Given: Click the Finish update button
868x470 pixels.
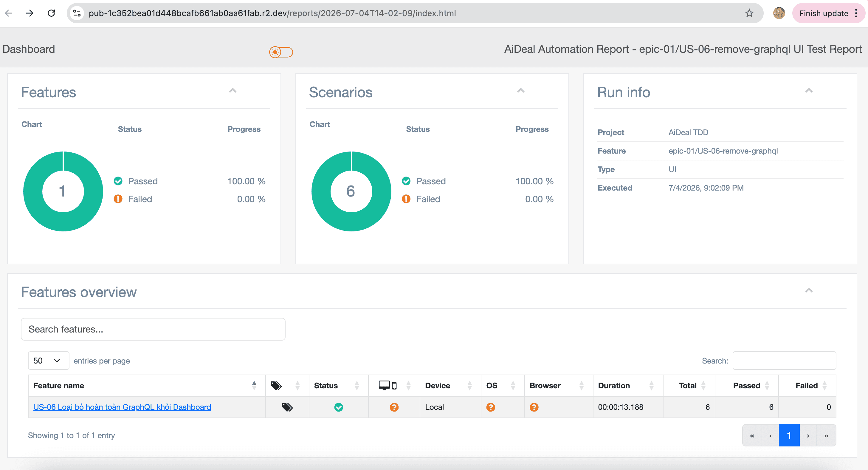Looking at the screenshot, I should click(823, 13).
